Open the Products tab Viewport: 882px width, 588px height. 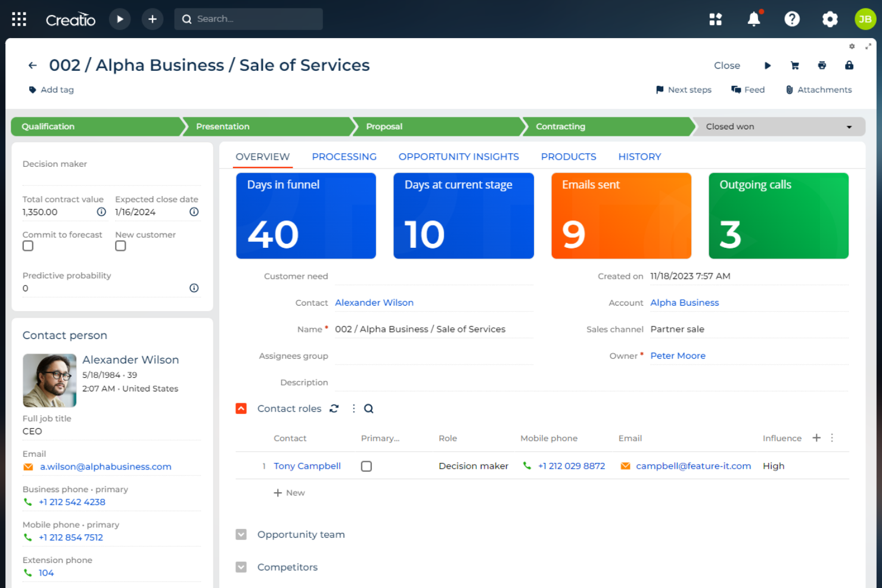pyautogui.click(x=568, y=157)
